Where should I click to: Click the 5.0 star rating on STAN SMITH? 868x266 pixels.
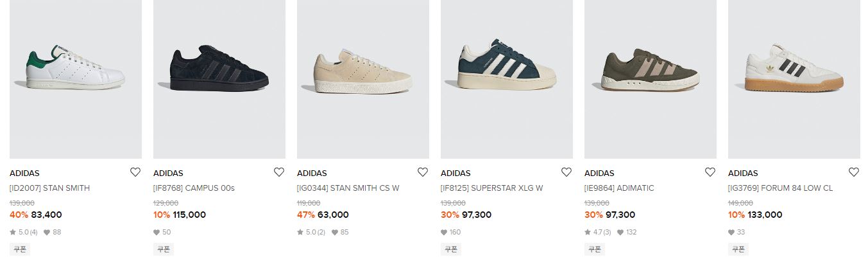coord(24,232)
